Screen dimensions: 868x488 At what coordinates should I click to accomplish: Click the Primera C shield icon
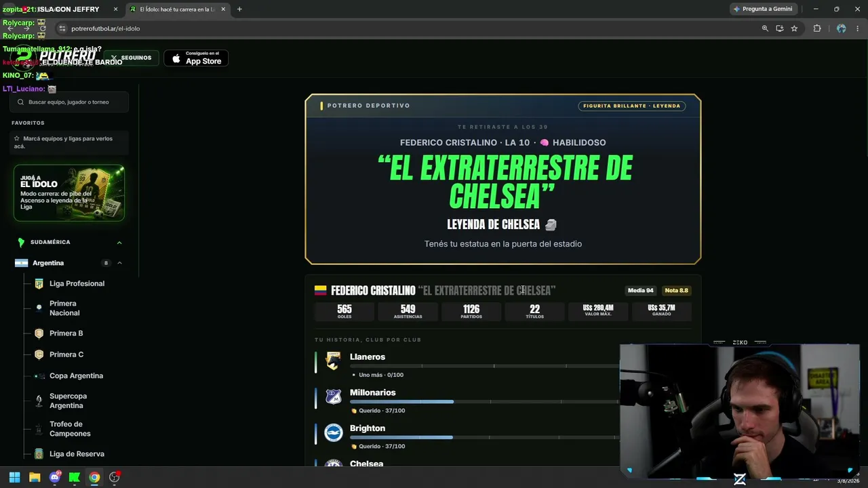click(x=39, y=354)
